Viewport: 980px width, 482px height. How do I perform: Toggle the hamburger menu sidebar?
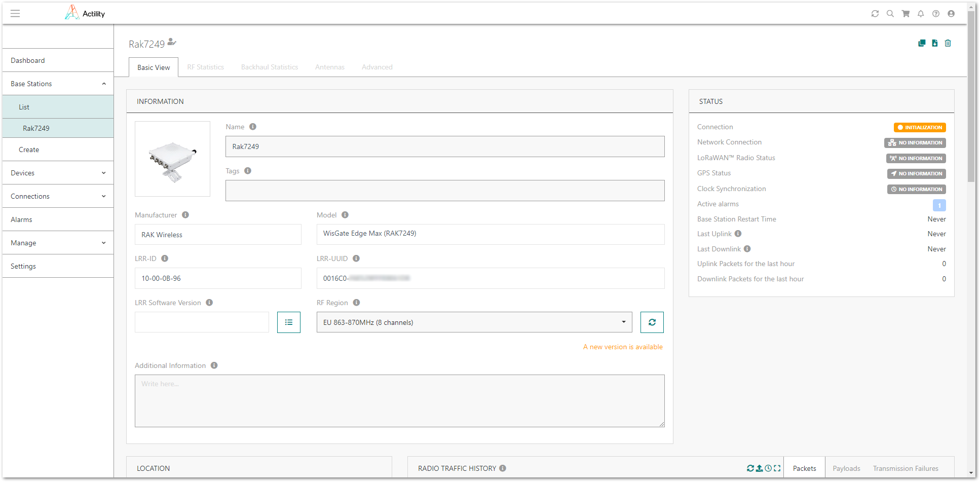pyautogui.click(x=15, y=14)
